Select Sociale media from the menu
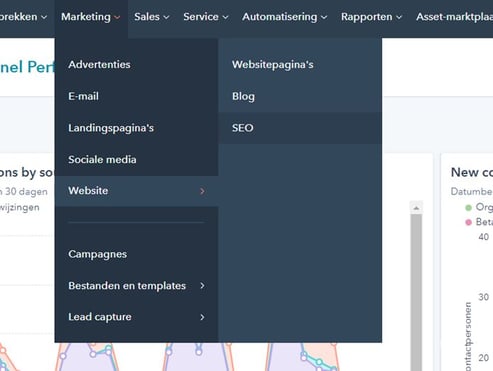The height and width of the screenshot is (371, 493). [137, 159]
